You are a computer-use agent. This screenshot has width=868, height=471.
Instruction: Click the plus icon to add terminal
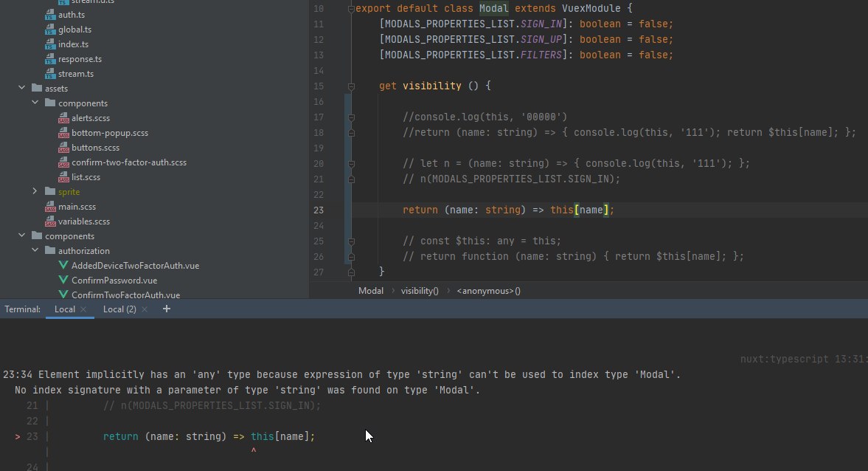tap(167, 309)
